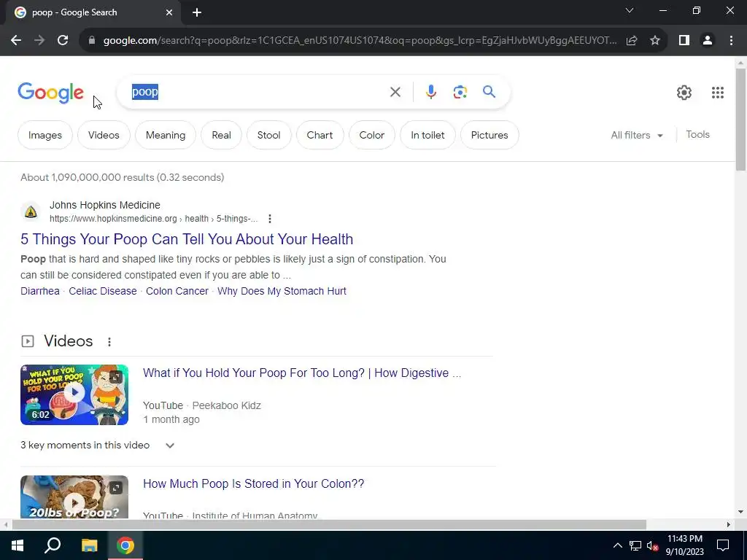The width and height of the screenshot is (747, 560).
Task: Open the three-dot menu beside Videos heading
Action: (x=109, y=342)
